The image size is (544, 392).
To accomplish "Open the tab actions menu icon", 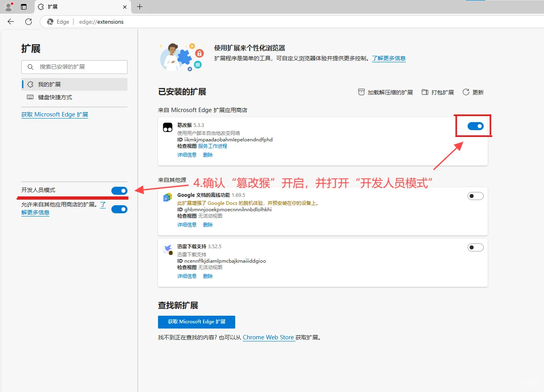I will 24,7.
